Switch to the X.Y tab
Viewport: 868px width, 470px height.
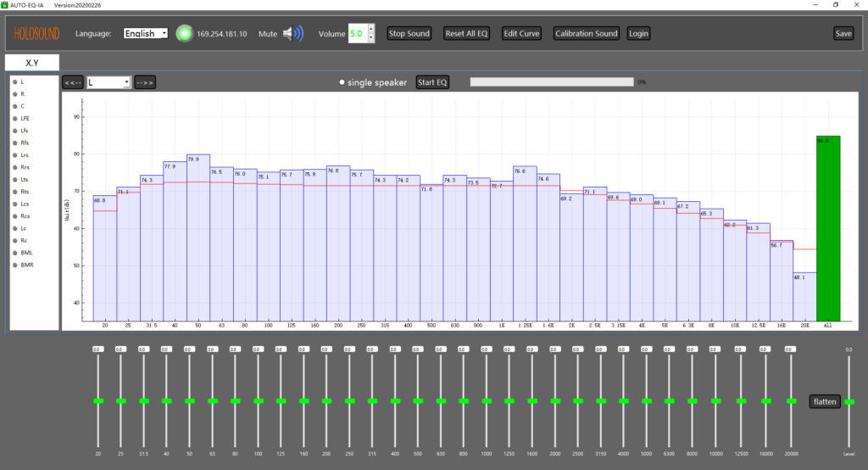pos(32,63)
